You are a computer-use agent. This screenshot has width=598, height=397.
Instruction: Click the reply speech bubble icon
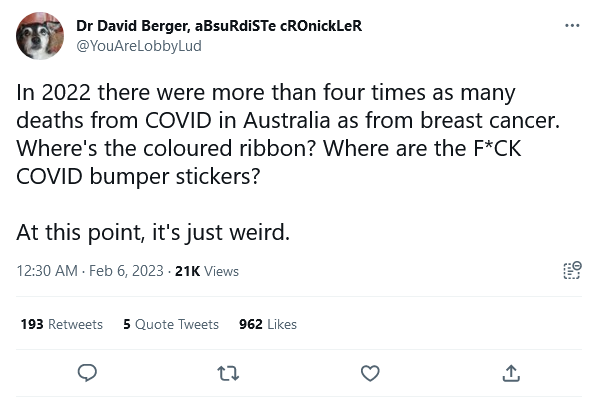point(87,373)
